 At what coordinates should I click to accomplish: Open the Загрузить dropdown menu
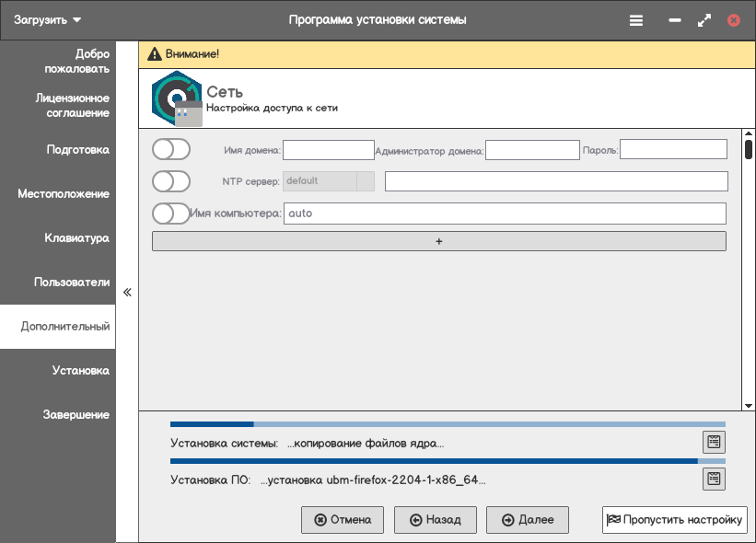(x=48, y=19)
